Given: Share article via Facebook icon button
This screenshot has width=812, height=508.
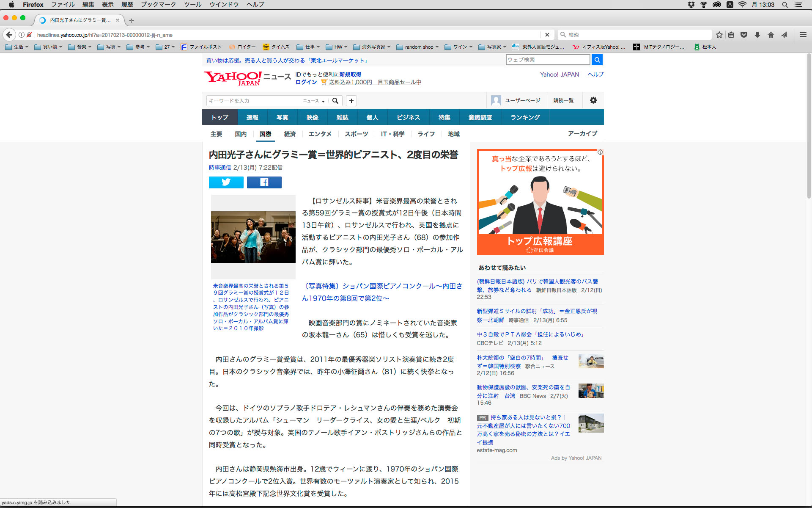Looking at the screenshot, I should pyautogui.click(x=264, y=182).
